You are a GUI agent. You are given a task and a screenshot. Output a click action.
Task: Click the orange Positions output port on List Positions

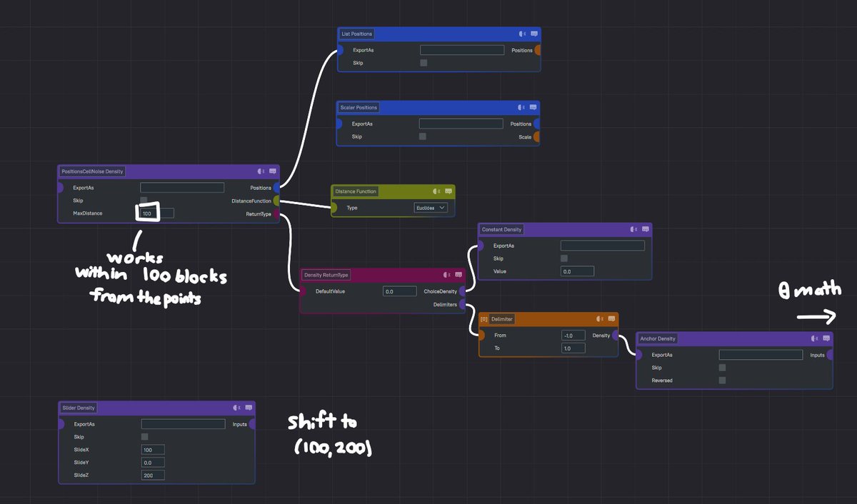(538, 50)
